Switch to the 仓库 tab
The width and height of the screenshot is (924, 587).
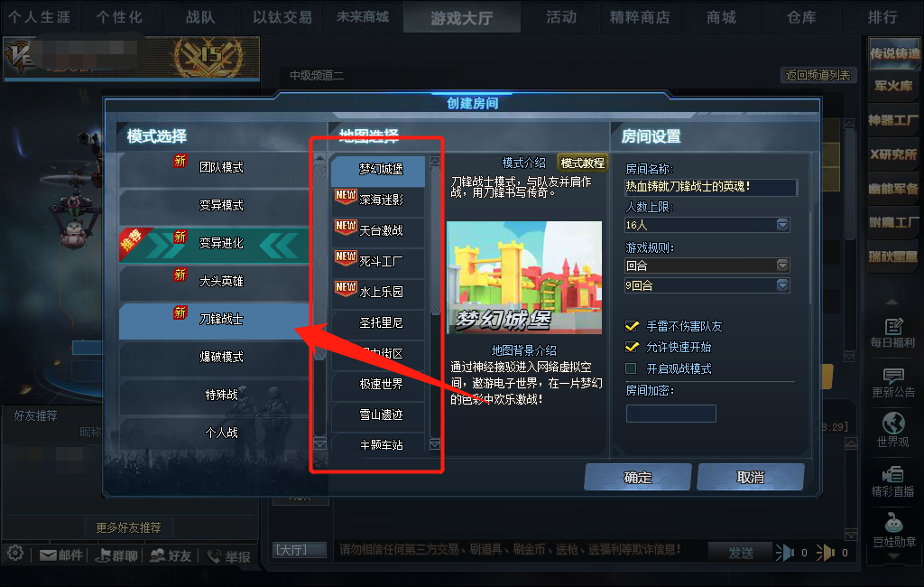[x=801, y=17]
